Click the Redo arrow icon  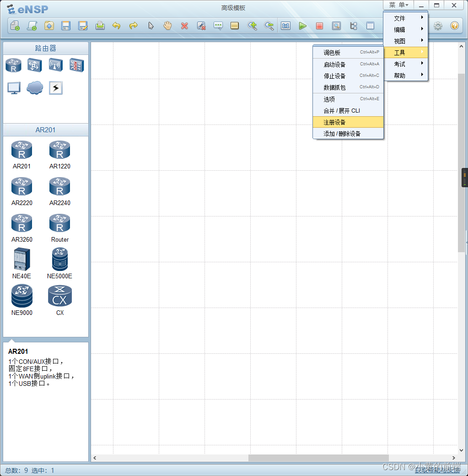pos(134,26)
